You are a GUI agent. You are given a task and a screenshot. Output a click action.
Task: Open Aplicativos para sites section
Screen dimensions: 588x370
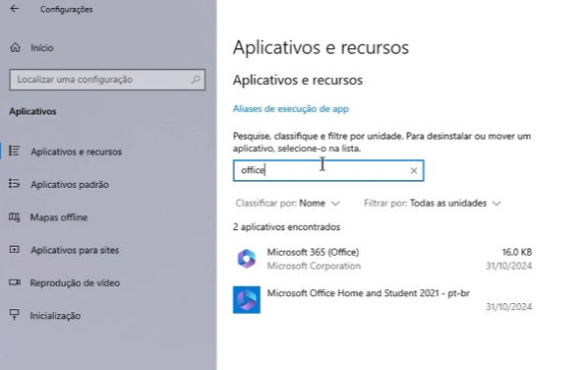click(x=75, y=250)
